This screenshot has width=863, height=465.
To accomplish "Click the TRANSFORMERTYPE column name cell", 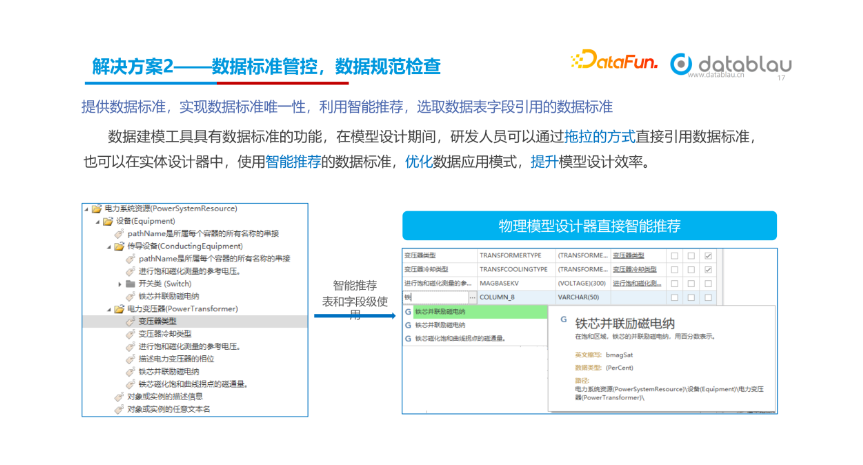I will (516, 255).
